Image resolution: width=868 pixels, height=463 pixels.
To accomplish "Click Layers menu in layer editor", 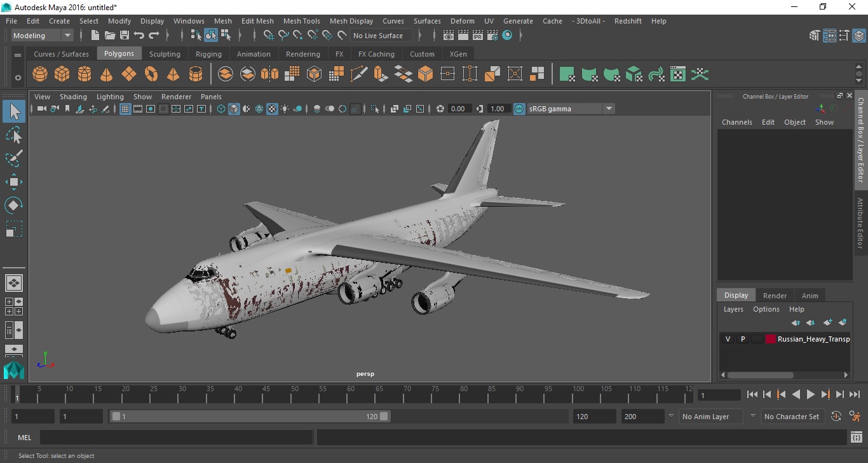I will point(733,309).
